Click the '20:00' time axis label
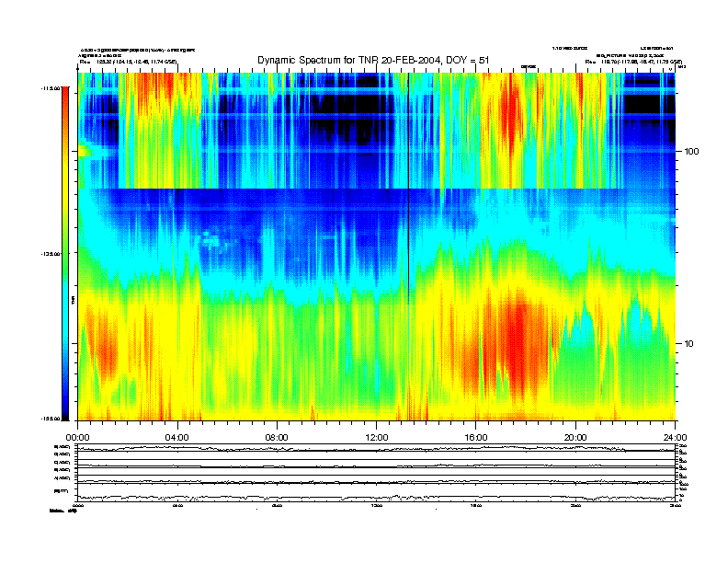The height and width of the screenshot is (563, 728). click(575, 438)
